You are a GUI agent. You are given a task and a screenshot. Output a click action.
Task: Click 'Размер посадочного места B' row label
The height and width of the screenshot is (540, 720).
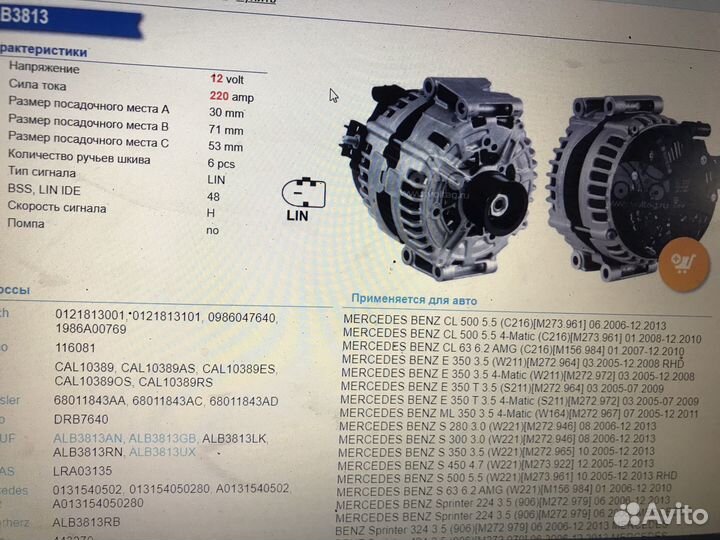pyautogui.click(x=88, y=123)
